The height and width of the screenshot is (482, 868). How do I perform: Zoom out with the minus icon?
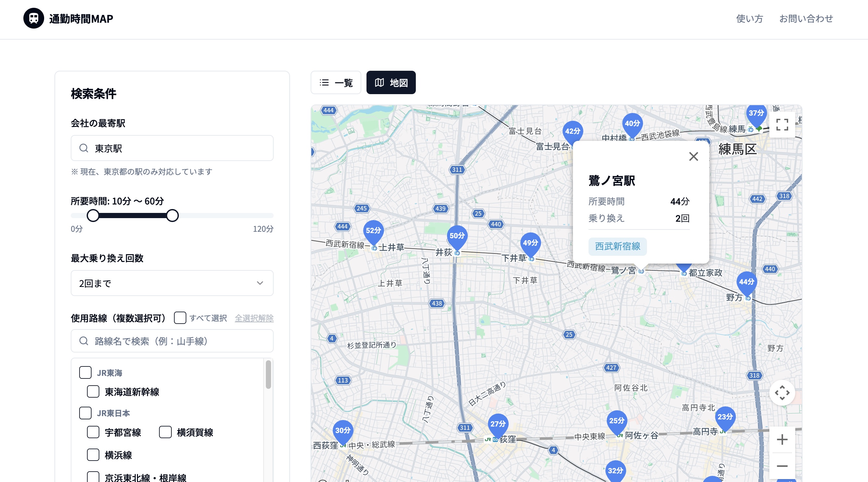(782, 465)
